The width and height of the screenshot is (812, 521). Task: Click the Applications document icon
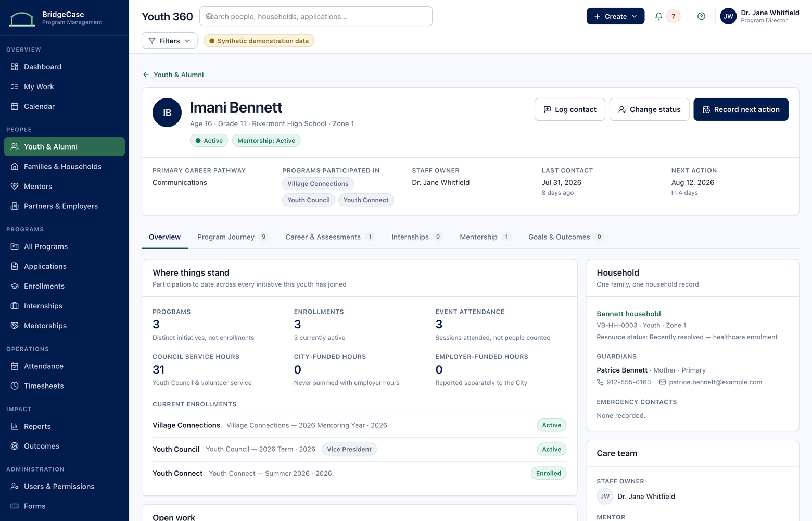(x=15, y=266)
